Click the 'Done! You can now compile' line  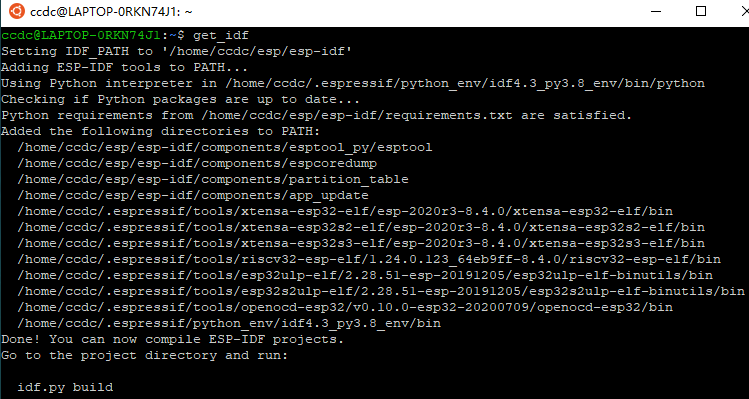tap(172, 339)
